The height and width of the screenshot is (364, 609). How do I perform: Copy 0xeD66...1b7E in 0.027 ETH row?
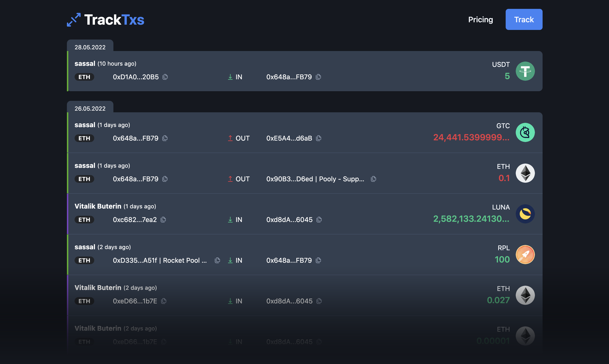click(164, 301)
